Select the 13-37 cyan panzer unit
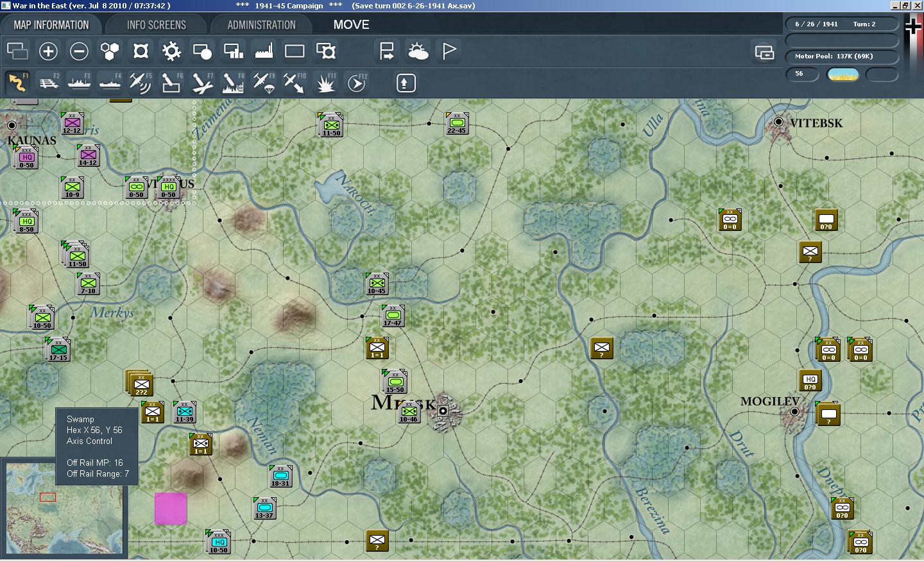 264,508
